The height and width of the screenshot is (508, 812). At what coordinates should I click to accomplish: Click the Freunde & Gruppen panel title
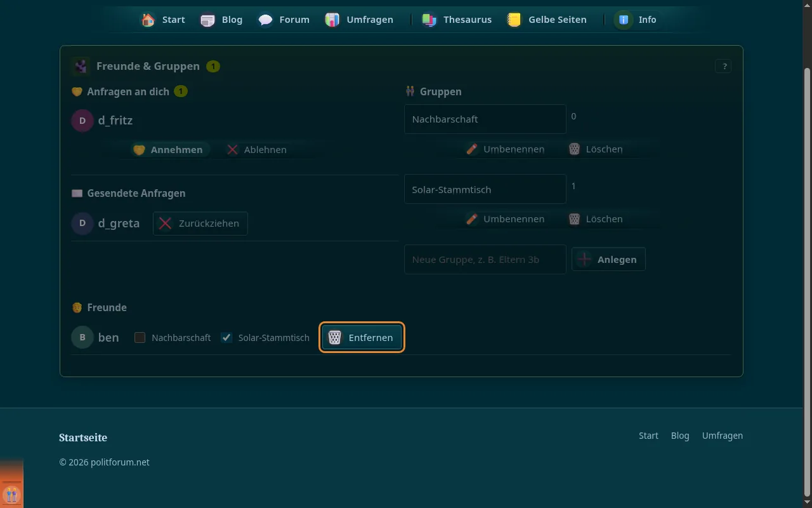click(148, 66)
